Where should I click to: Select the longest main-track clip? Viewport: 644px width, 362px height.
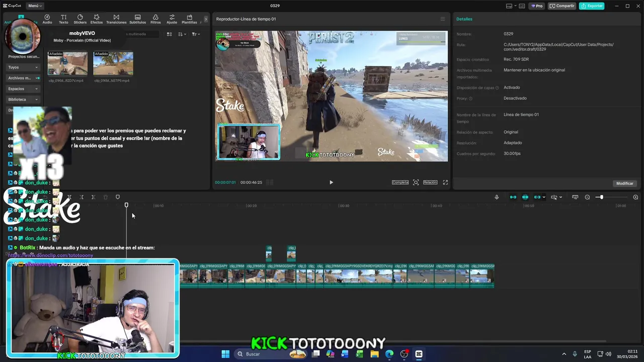tap(359, 276)
